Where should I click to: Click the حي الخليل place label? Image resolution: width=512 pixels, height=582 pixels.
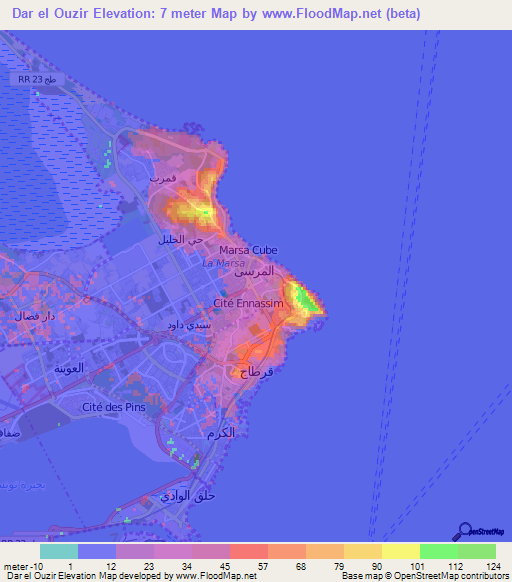[x=180, y=240]
